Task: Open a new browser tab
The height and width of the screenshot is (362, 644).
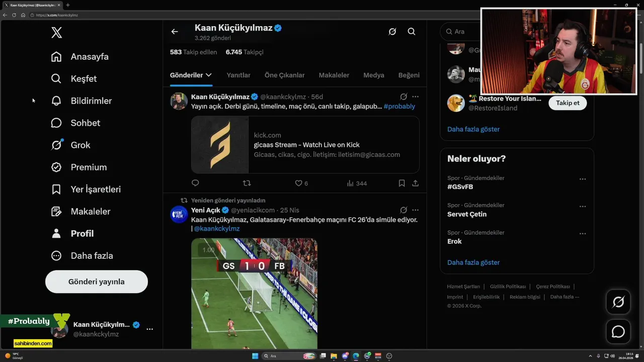Action: point(68,5)
